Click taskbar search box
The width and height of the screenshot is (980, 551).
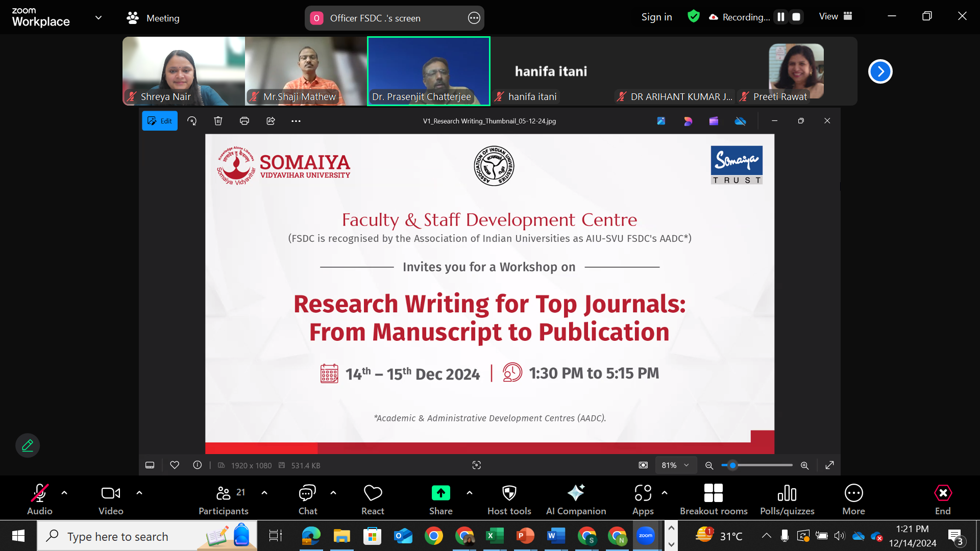(147, 536)
